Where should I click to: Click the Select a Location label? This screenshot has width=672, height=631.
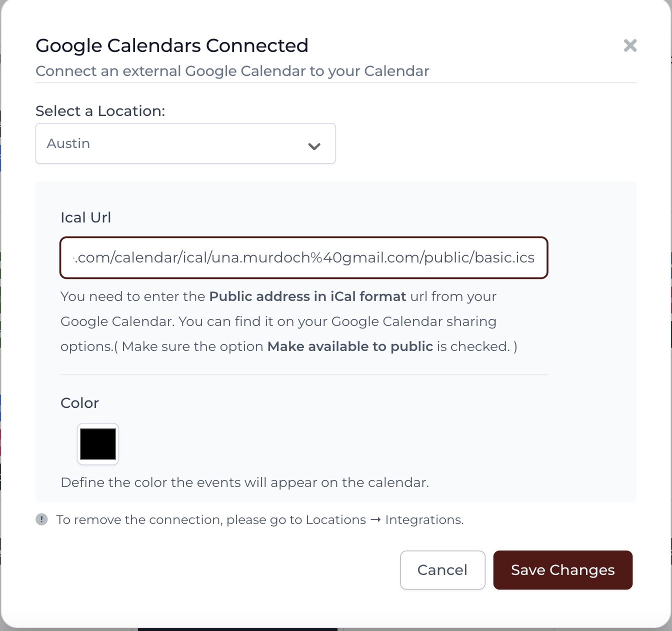coord(100,111)
